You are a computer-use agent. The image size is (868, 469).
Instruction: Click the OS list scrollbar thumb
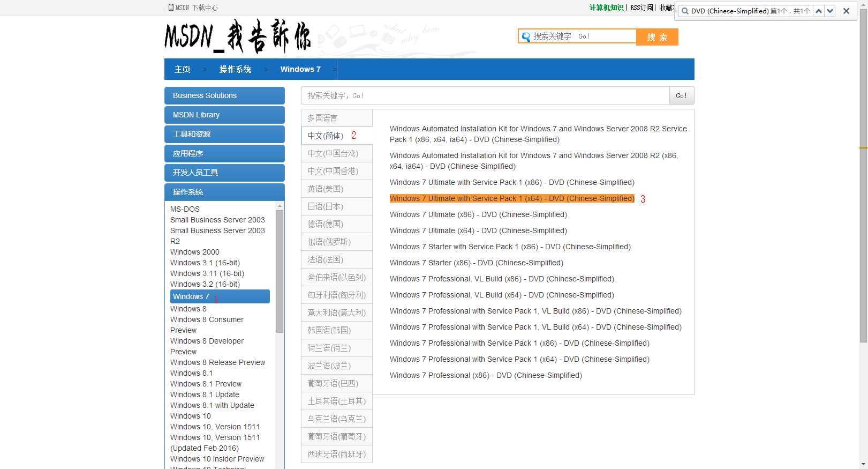[280, 271]
